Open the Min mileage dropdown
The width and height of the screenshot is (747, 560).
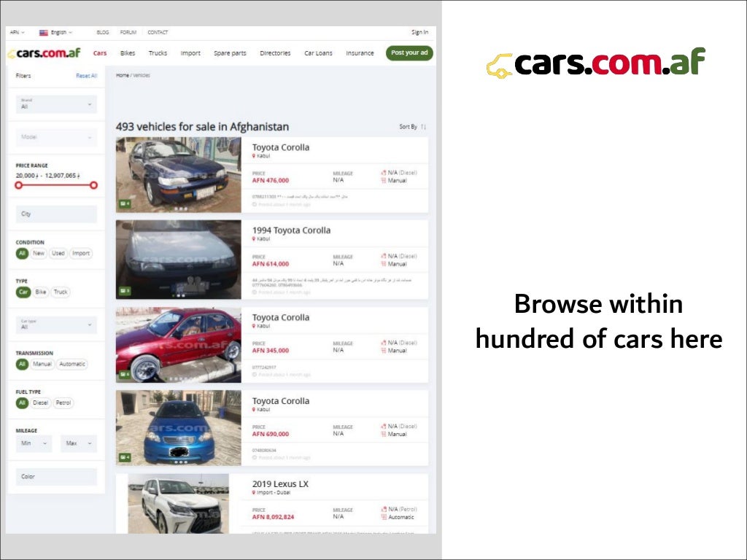coord(34,443)
